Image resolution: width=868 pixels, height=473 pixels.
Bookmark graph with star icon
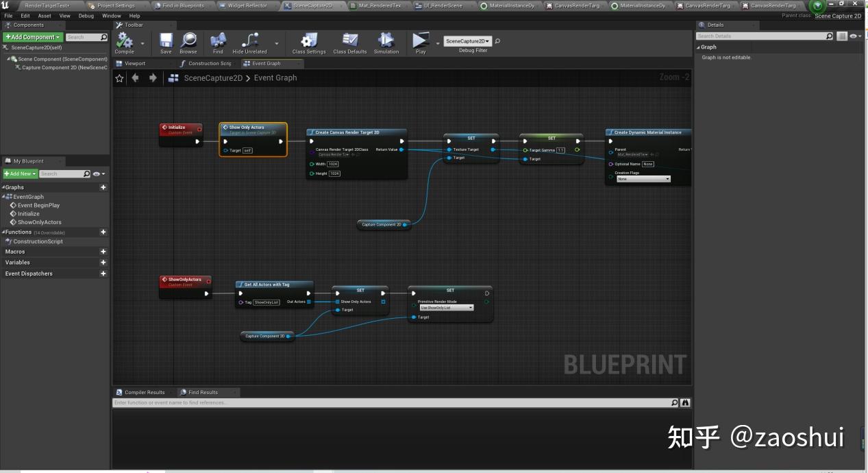pyautogui.click(x=119, y=78)
